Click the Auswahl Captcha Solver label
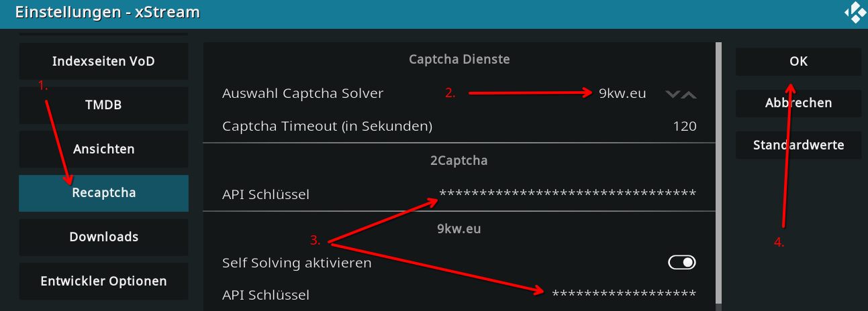868x311 pixels. click(x=303, y=94)
